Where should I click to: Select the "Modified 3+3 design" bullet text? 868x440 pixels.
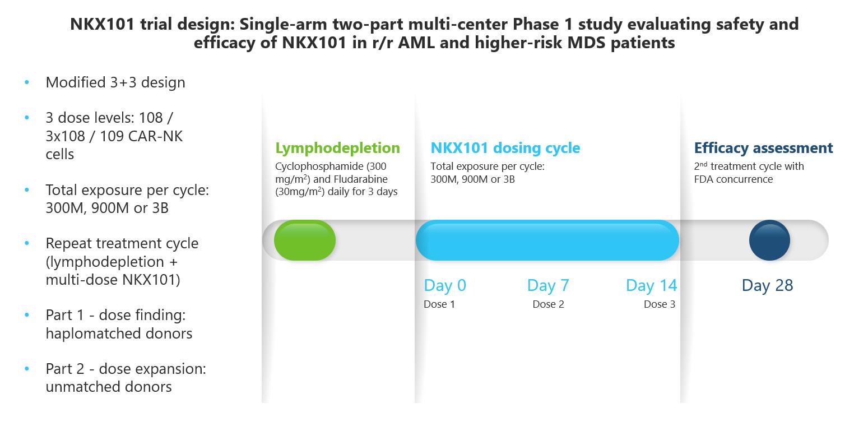[115, 82]
